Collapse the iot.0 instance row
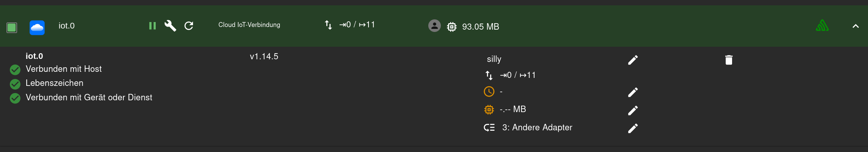This screenshot has height=152, width=868. [855, 26]
